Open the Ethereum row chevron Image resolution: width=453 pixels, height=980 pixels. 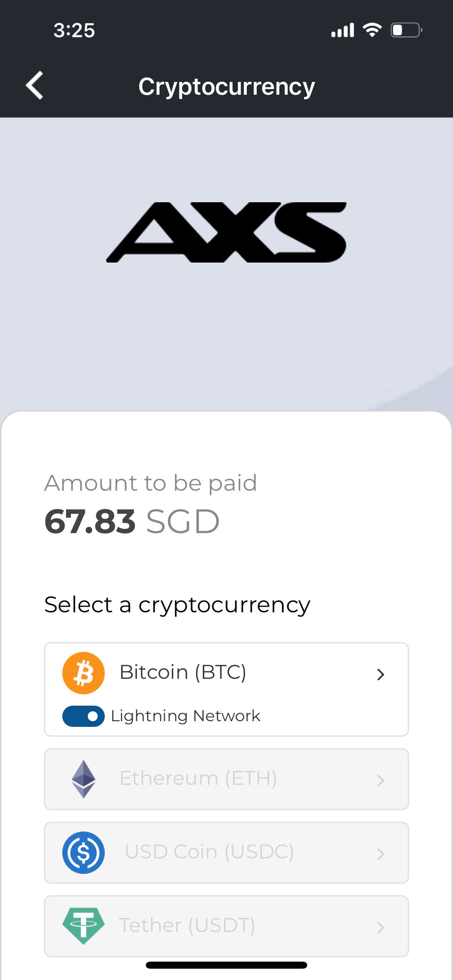[x=381, y=781]
